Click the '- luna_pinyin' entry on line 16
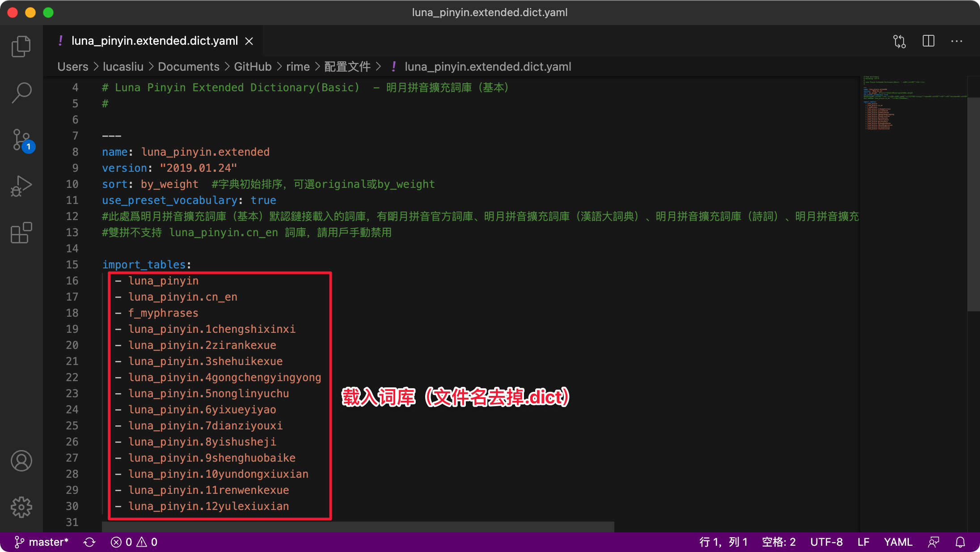 click(156, 280)
